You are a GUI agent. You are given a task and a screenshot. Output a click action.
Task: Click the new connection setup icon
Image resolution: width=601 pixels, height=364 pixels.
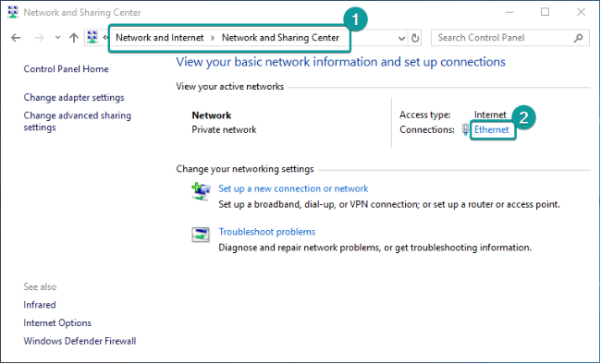click(x=201, y=191)
